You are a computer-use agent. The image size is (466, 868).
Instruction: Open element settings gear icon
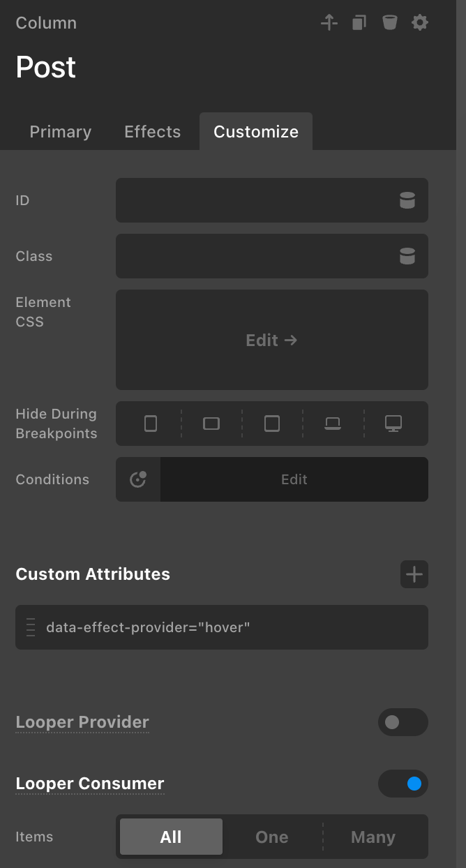click(x=419, y=23)
